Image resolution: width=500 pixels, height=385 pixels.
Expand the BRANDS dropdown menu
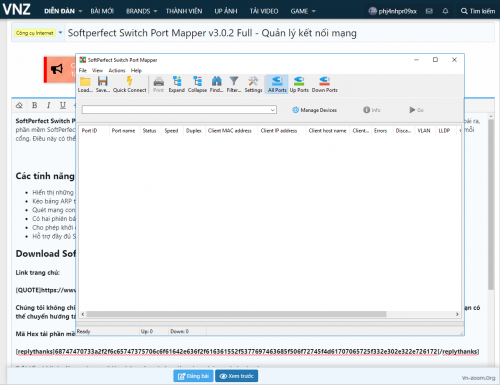point(141,11)
